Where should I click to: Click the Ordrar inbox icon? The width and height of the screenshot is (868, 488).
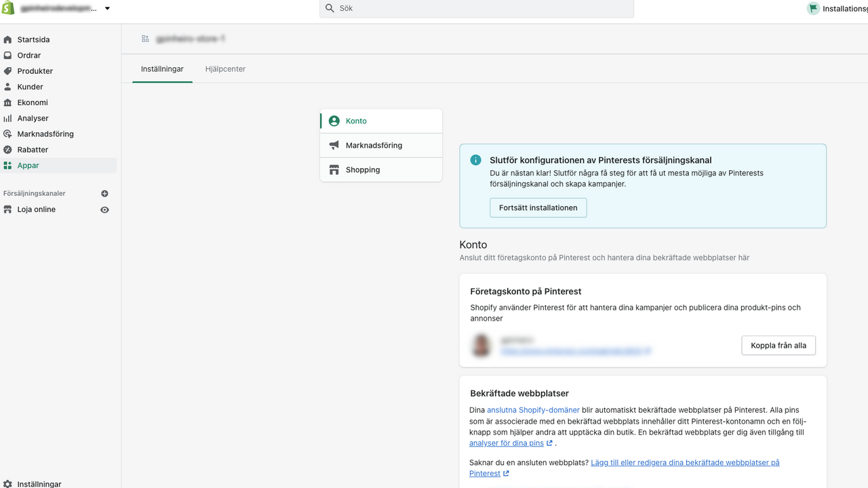coord(7,56)
